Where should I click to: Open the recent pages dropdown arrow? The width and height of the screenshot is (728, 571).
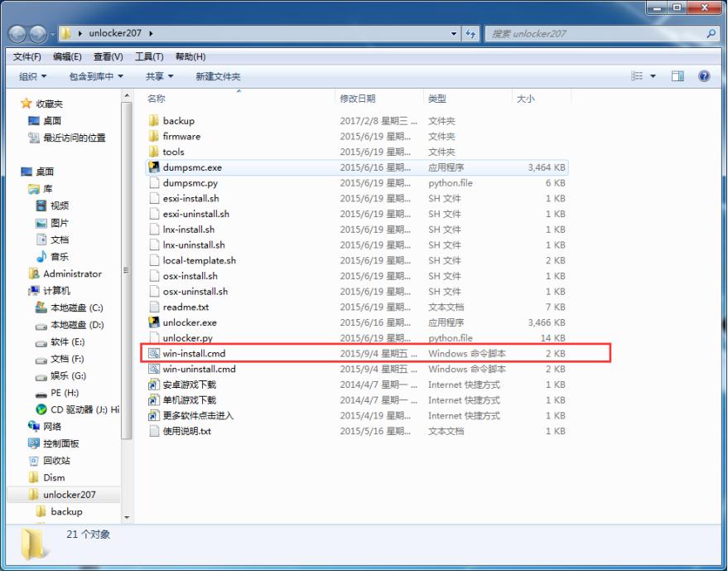(x=52, y=34)
